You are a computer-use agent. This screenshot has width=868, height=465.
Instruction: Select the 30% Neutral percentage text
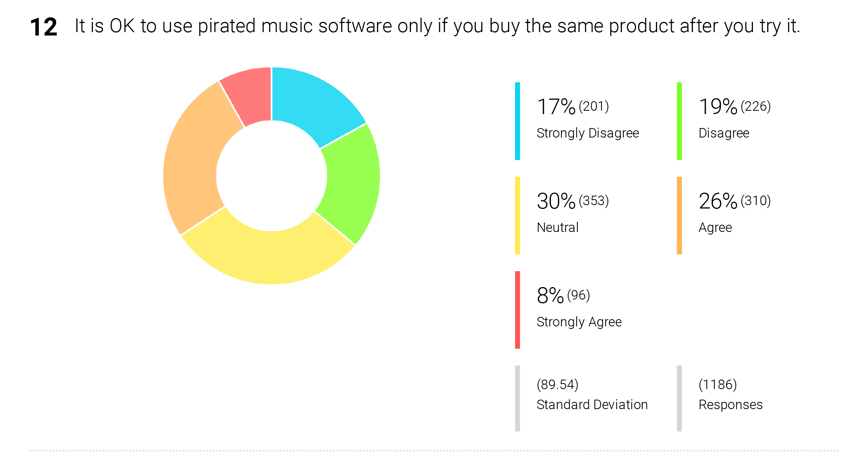coord(556,201)
